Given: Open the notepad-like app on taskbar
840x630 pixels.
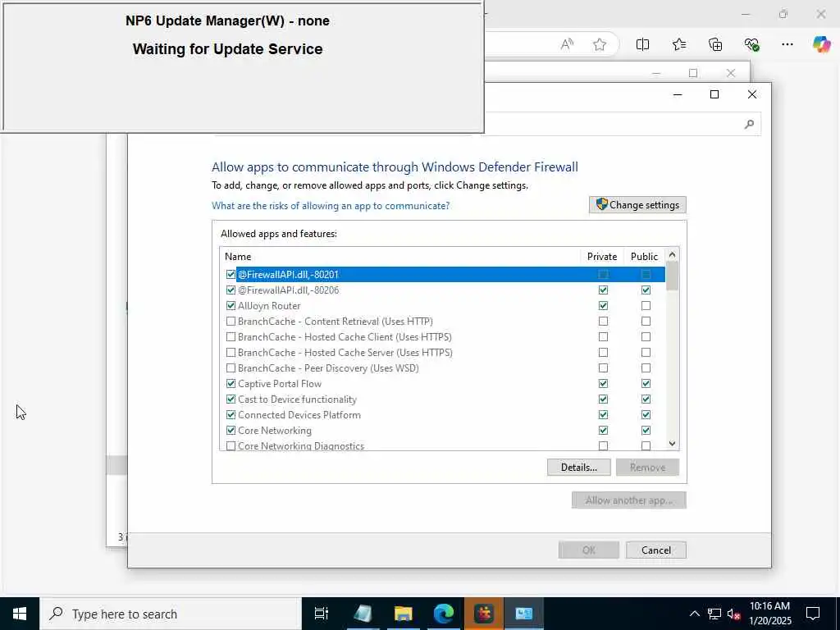Looking at the screenshot, I should click(x=363, y=614).
